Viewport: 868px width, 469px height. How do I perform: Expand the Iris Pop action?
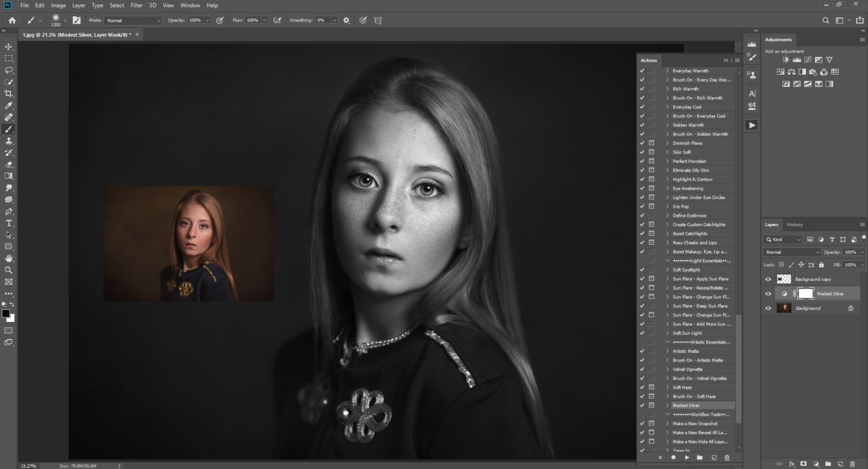667,206
